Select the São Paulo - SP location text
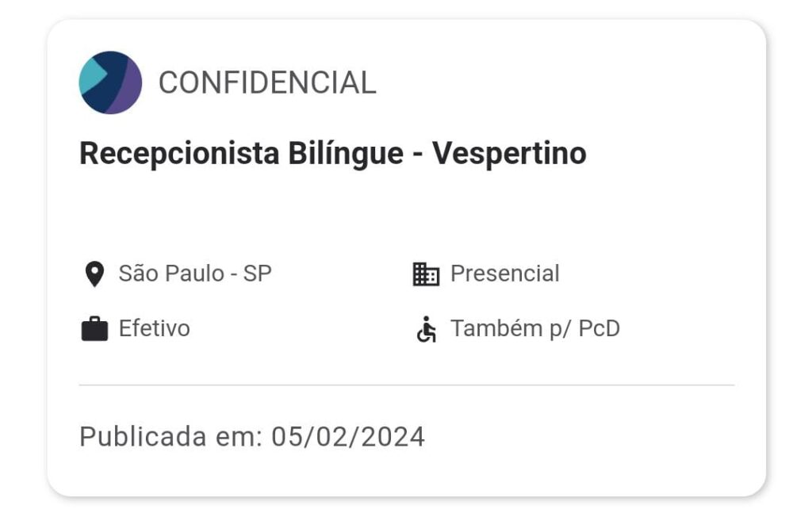812x513 pixels. (195, 274)
